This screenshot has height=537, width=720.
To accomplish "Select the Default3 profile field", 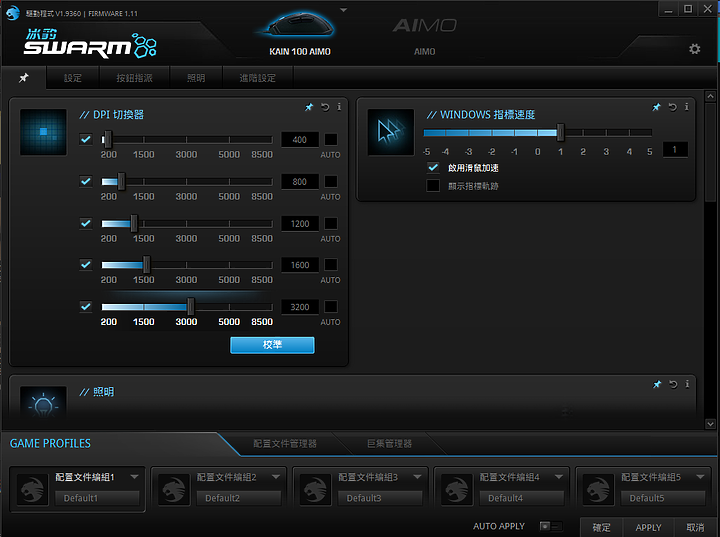I will click(x=380, y=498).
